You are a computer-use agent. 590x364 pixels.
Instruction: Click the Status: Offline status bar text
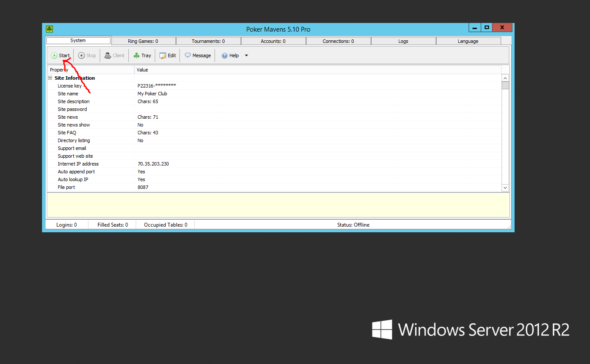pos(353,225)
